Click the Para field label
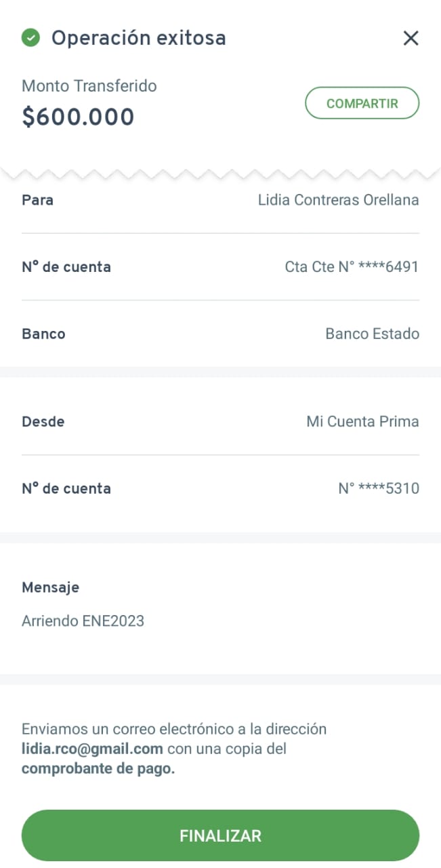This screenshot has width=441, height=868. pos(37,200)
